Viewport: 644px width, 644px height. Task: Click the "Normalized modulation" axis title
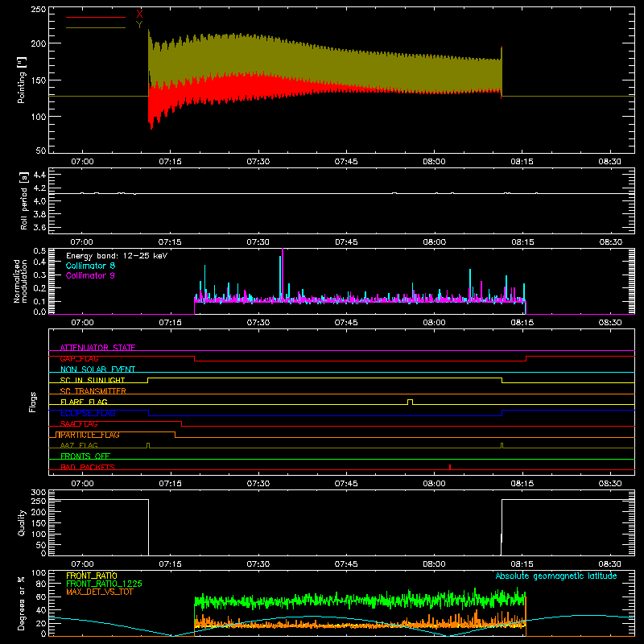[x=20, y=281]
